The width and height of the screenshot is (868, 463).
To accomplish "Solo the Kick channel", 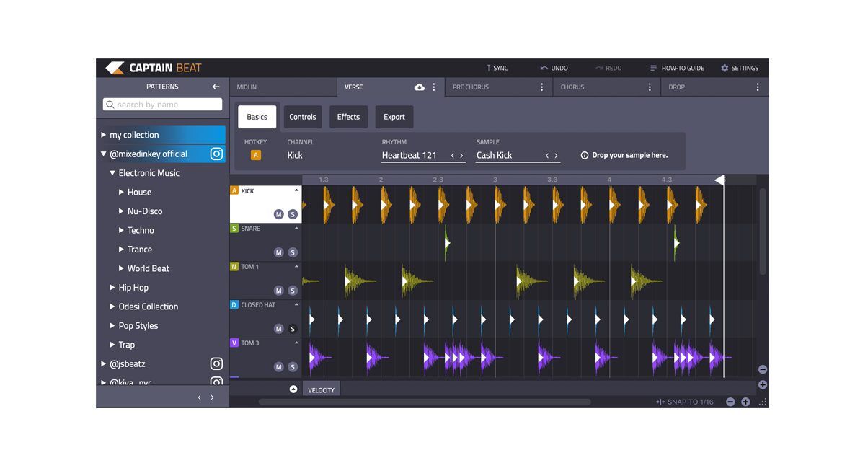I will click(x=293, y=214).
